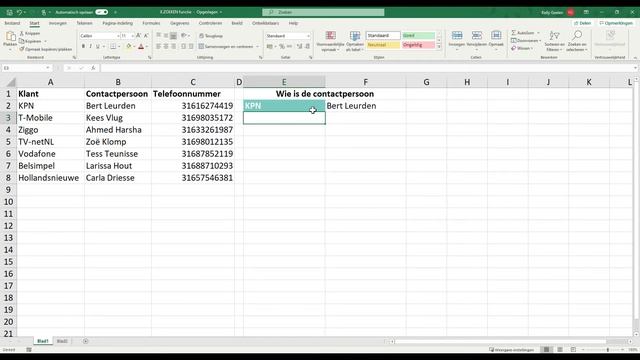
Task: Click the fill color bucket swatch
Action: pos(129,47)
